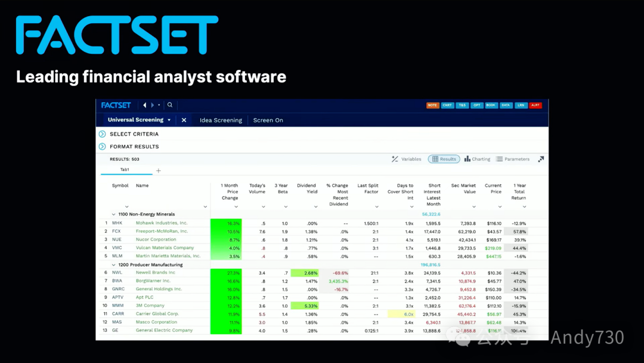The width and height of the screenshot is (644, 363).
Task: Select the 3,435.3% dividend change cell
Action: pyautogui.click(x=339, y=281)
